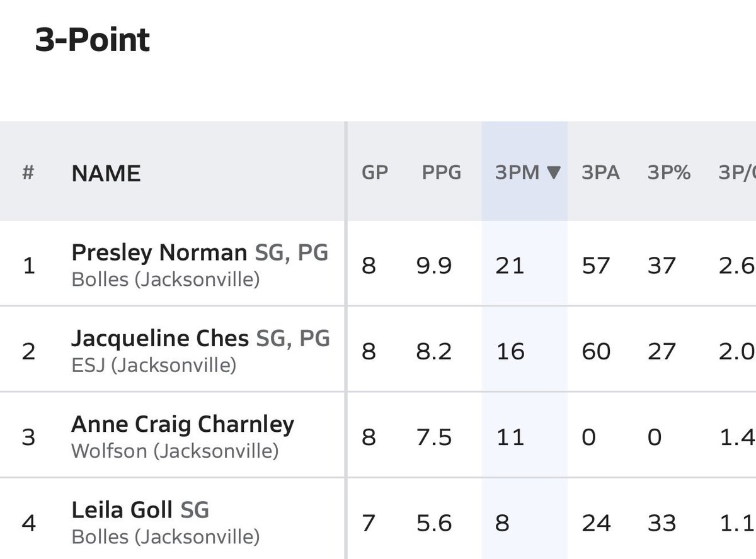This screenshot has height=559, width=756.
Task: Open Wolfson (Jacksonville) team page
Action: point(175,451)
